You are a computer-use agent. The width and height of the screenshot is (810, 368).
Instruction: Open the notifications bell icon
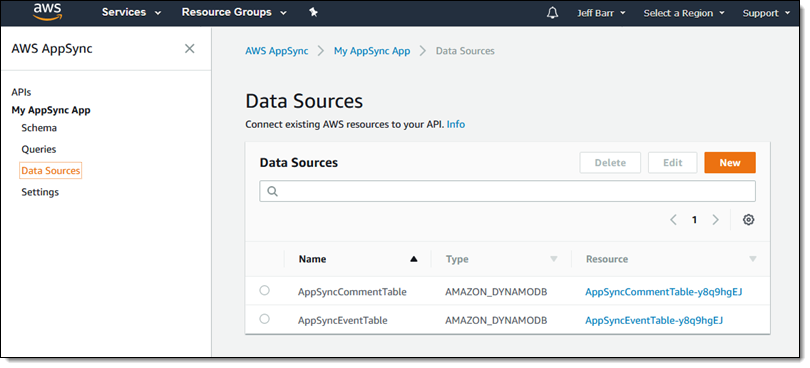tap(552, 13)
